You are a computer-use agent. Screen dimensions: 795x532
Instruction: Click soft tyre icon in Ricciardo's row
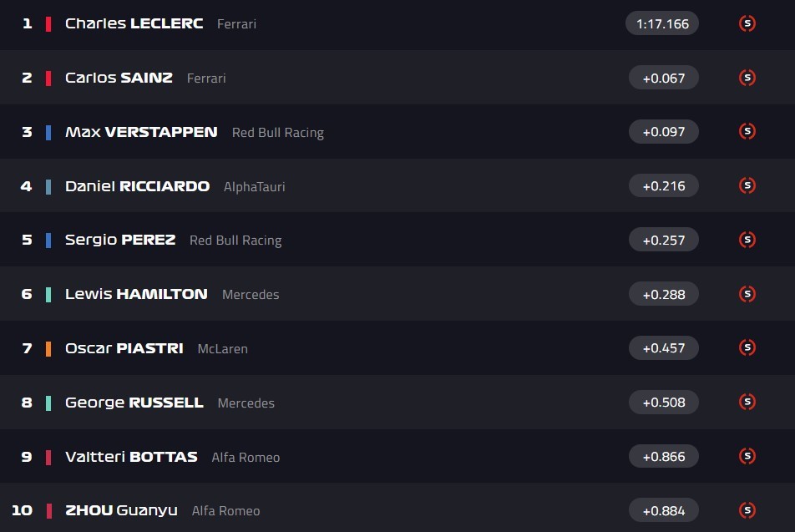pos(747,185)
